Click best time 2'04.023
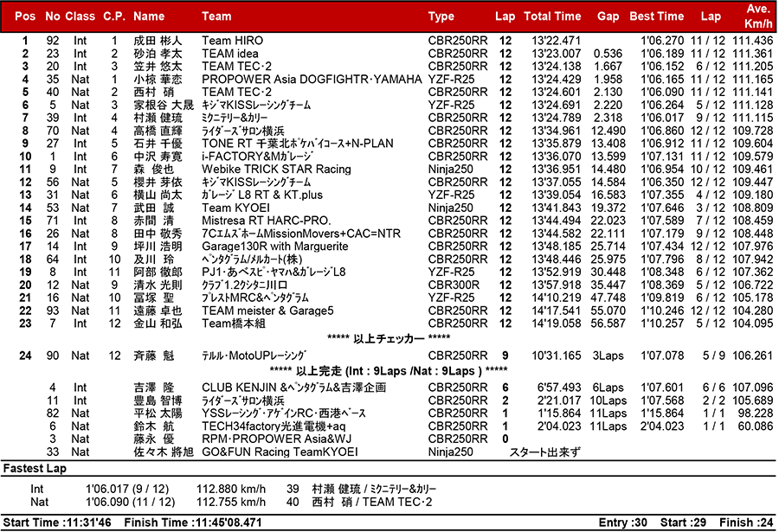779x532 pixels. 662,426
